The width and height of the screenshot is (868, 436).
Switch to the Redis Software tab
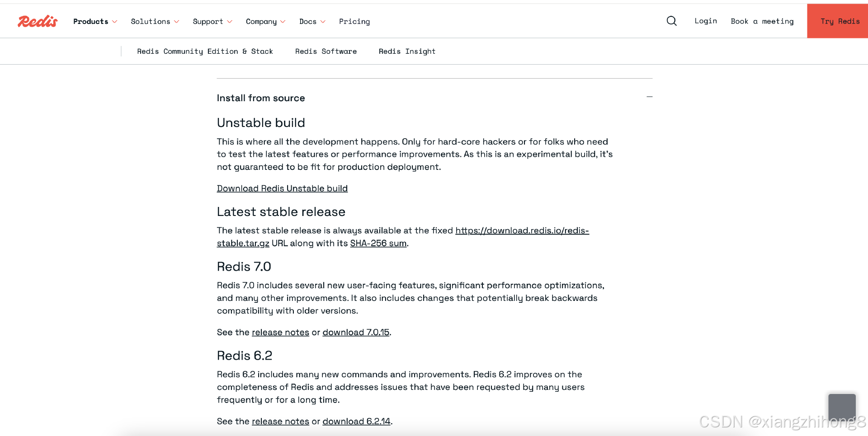tap(326, 51)
